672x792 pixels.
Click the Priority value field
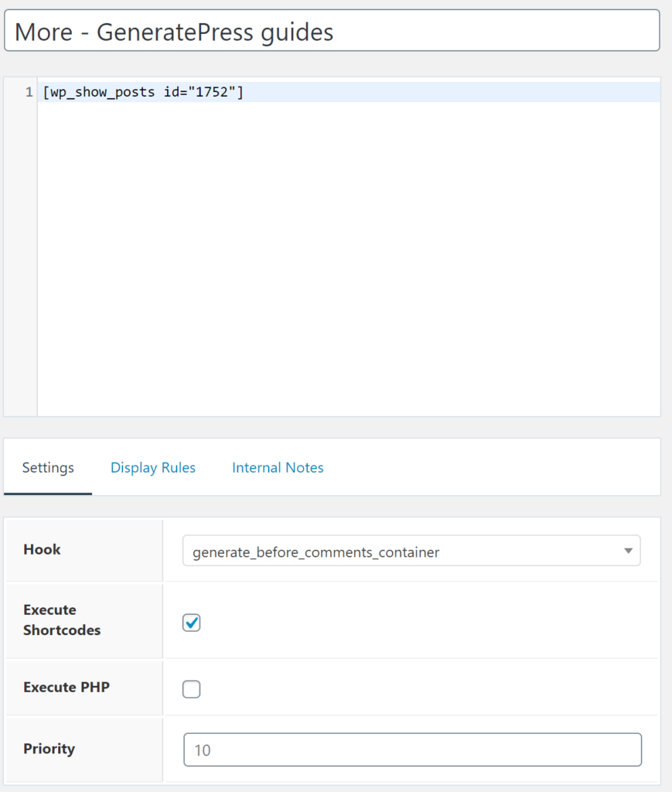pos(411,749)
